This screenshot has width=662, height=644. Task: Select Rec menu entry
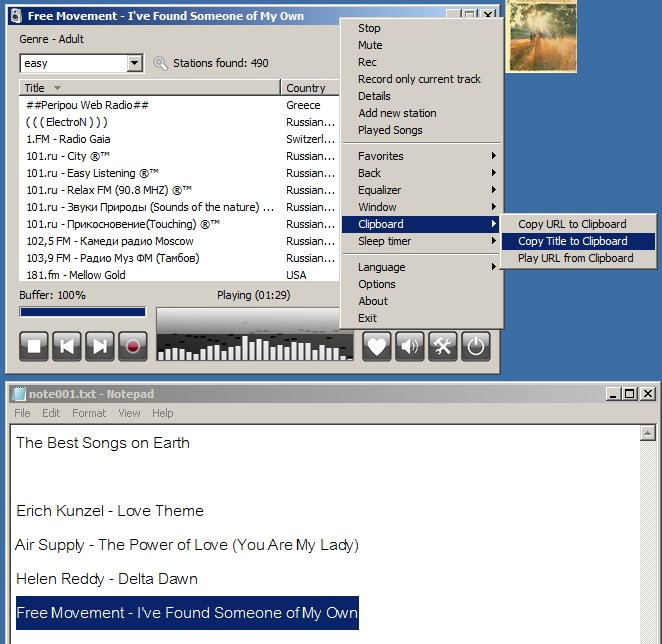click(x=421, y=62)
